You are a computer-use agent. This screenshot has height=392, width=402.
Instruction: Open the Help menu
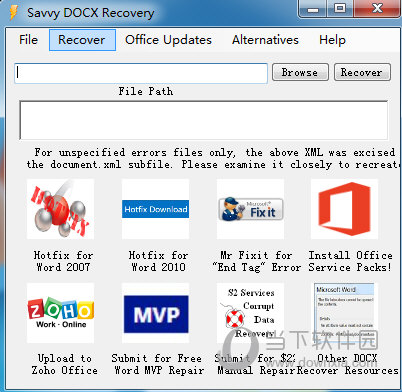coord(332,40)
